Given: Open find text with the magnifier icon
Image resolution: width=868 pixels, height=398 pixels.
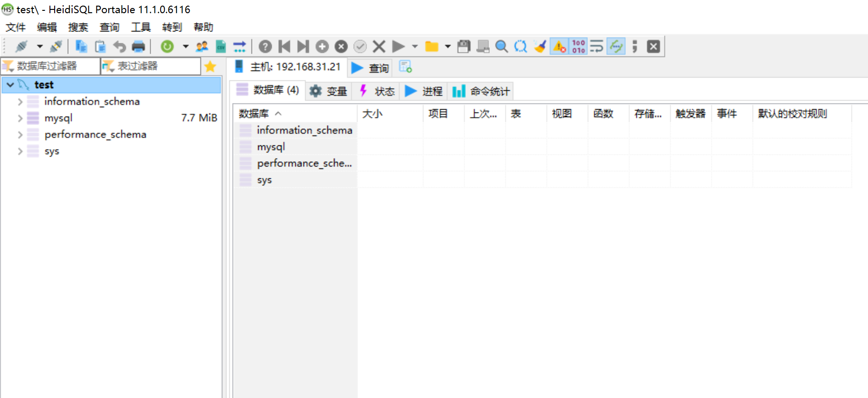Looking at the screenshot, I should coord(502,46).
